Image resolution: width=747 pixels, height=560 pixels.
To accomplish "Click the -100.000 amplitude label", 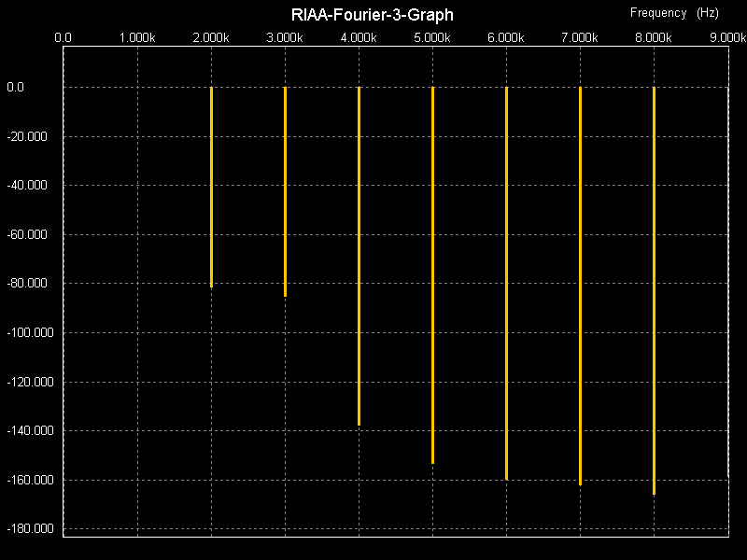I will tap(30, 332).
